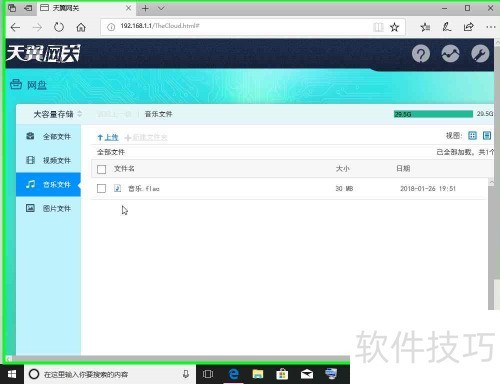Click the browser forward arrow

pos(37,27)
